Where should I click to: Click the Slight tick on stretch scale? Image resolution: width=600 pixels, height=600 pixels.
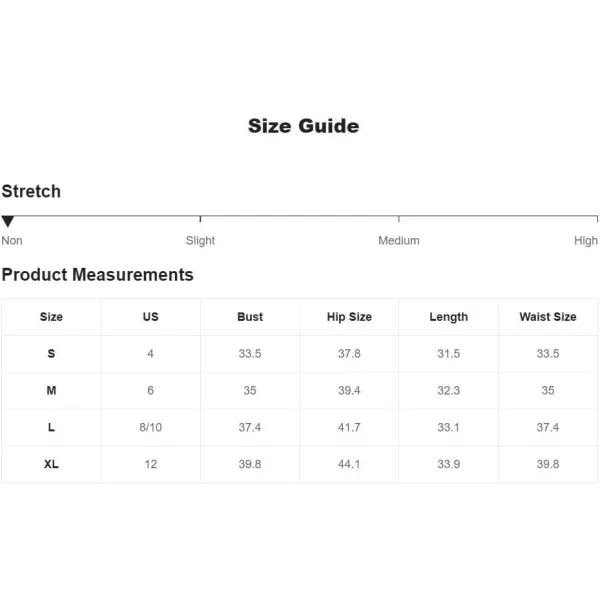200,219
